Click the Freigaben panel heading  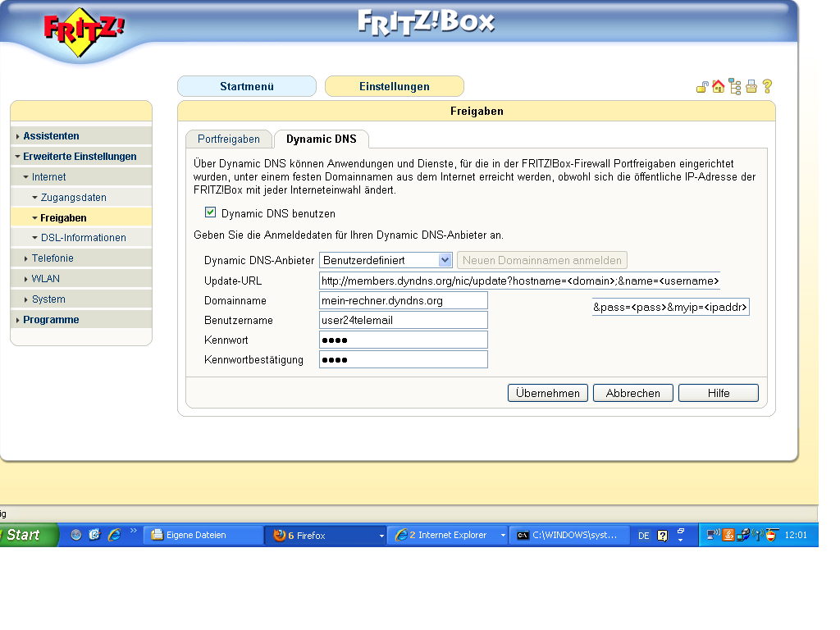[477, 112]
